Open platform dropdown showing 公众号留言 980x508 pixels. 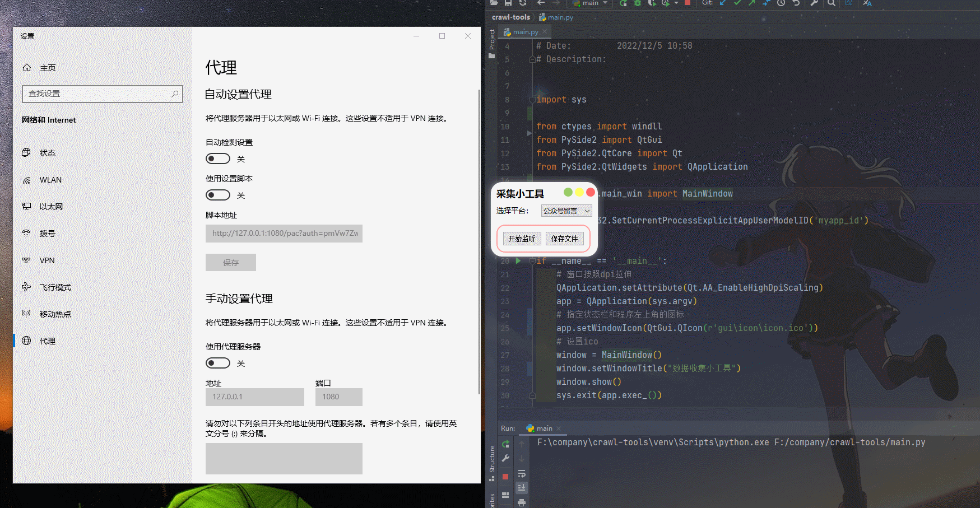pyautogui.click(x=566, y=211)
